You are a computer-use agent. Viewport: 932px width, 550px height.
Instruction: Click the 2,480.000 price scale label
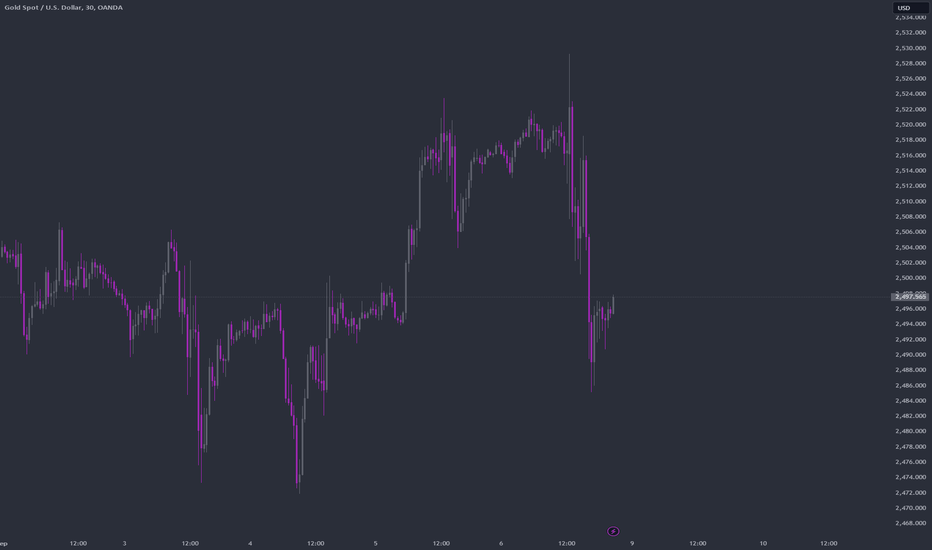[910, 431]
